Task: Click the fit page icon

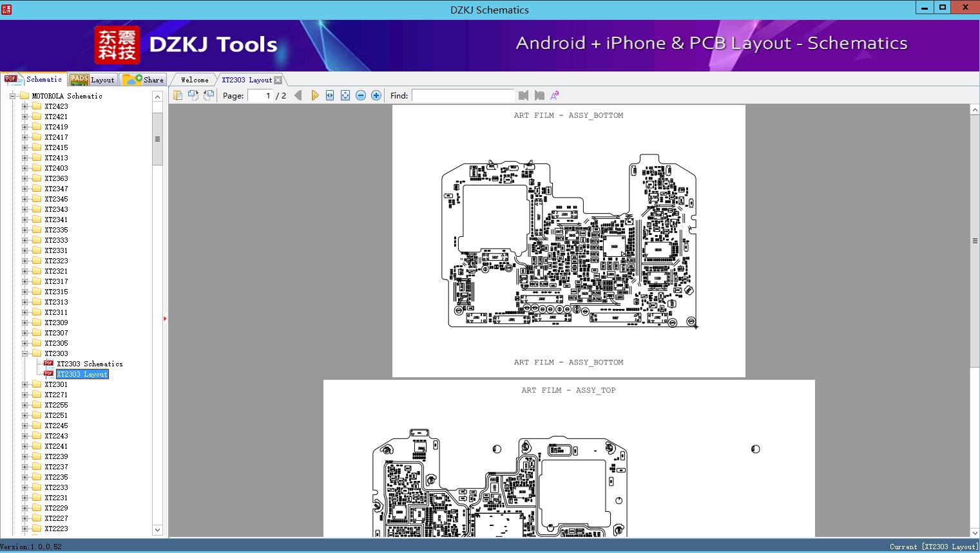Action: [x=345, y=95]
